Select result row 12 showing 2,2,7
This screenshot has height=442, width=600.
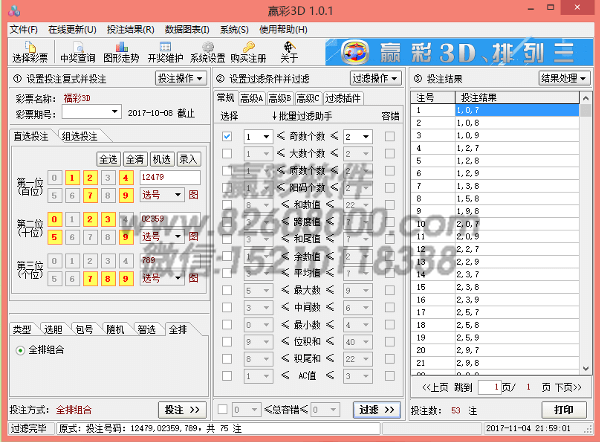pos(495,249)
